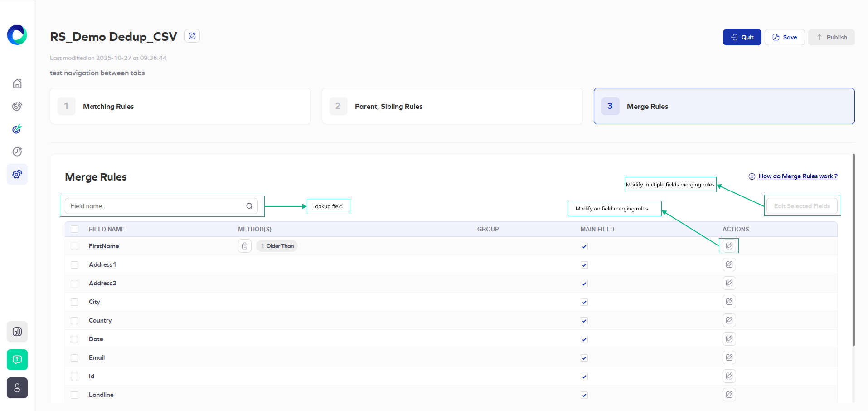Click the search magnifier in field lookup
This screenshot has height=411, width=868.
249,206
